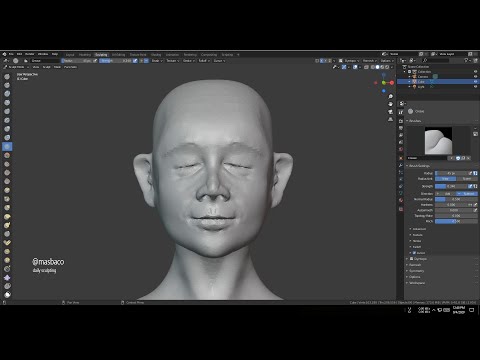Image resolution: width=480 pixels, height=360 pixels.
Task: Open header Remesh dropdown
Action: [x=370, y=61]
